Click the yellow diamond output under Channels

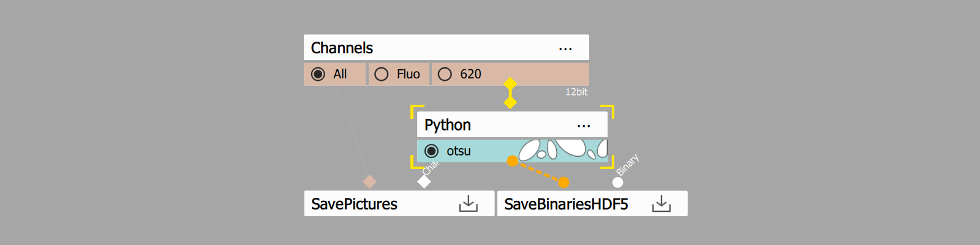pos(510,84)
